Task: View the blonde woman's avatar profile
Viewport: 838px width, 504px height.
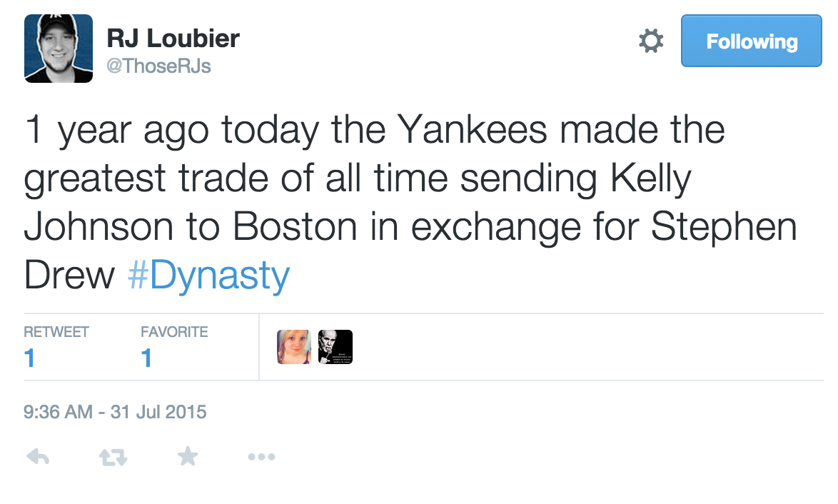Action: click(x=293, y=347)
